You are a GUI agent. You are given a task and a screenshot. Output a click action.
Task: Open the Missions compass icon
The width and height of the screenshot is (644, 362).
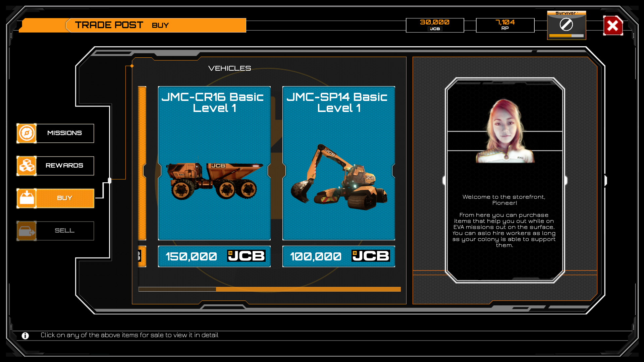[x=26, y=133]
